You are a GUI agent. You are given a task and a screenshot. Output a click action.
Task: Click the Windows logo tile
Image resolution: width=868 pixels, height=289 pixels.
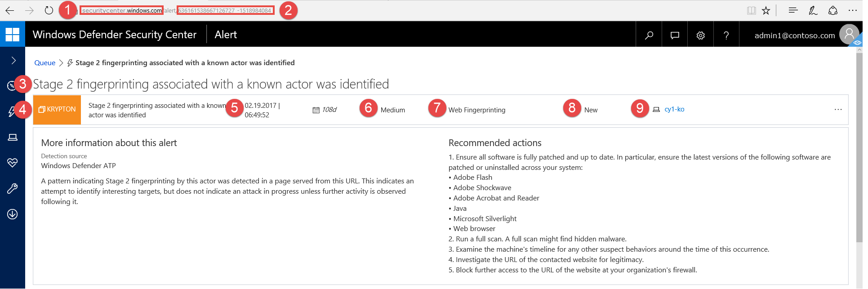click(13, 34)
